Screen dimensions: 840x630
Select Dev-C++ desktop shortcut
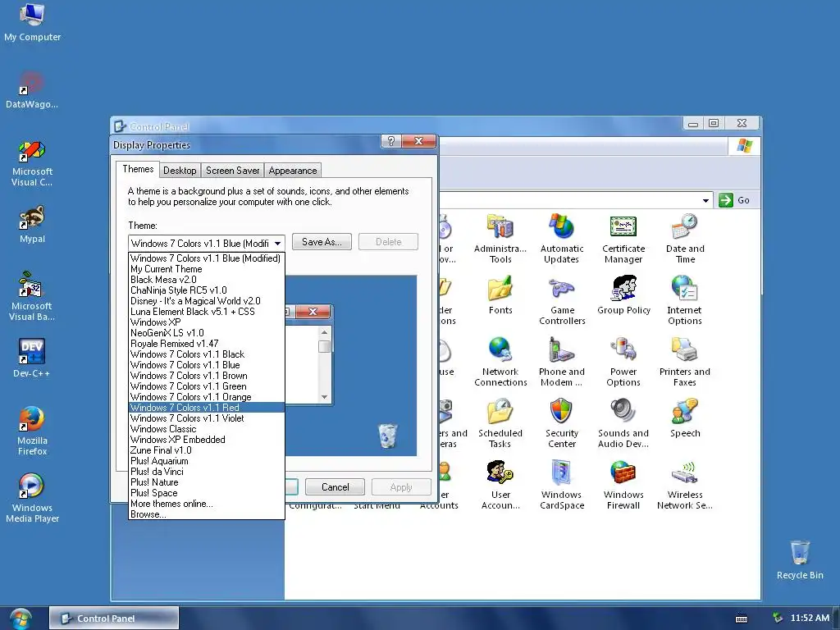(x=32, y=358)
